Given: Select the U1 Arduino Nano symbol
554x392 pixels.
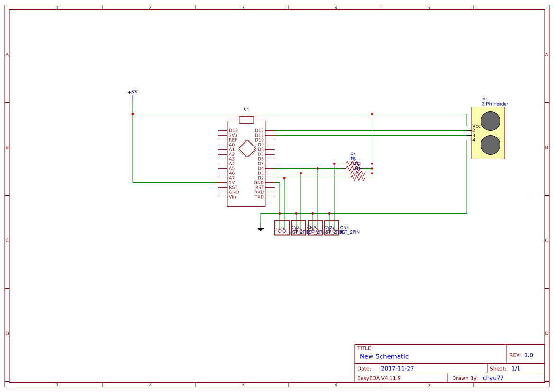Looking at the screenshot, I should (245, 164).
